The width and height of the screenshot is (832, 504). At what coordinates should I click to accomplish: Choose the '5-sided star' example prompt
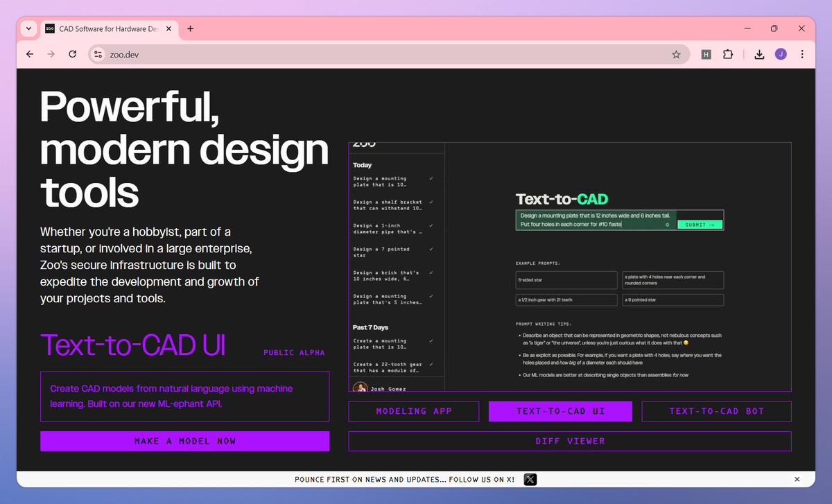tap(566, 280)
